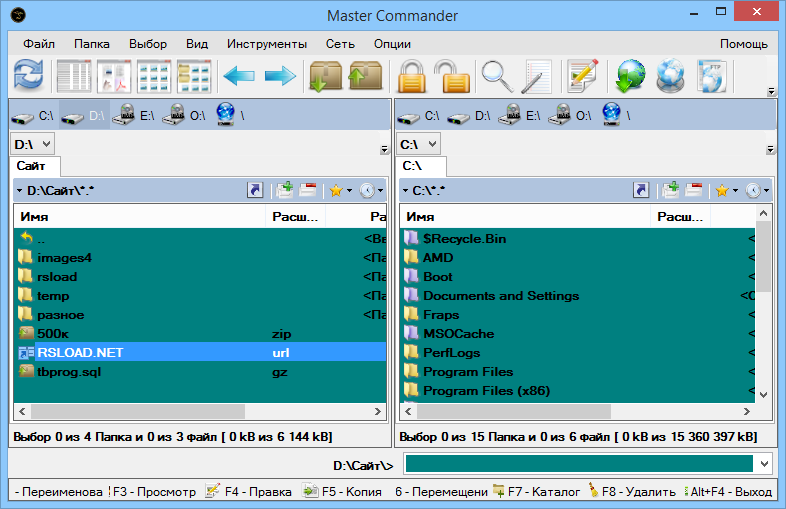Select the MSOCache folder
Viewport: 786px width, 509px height.
[578, 334]
